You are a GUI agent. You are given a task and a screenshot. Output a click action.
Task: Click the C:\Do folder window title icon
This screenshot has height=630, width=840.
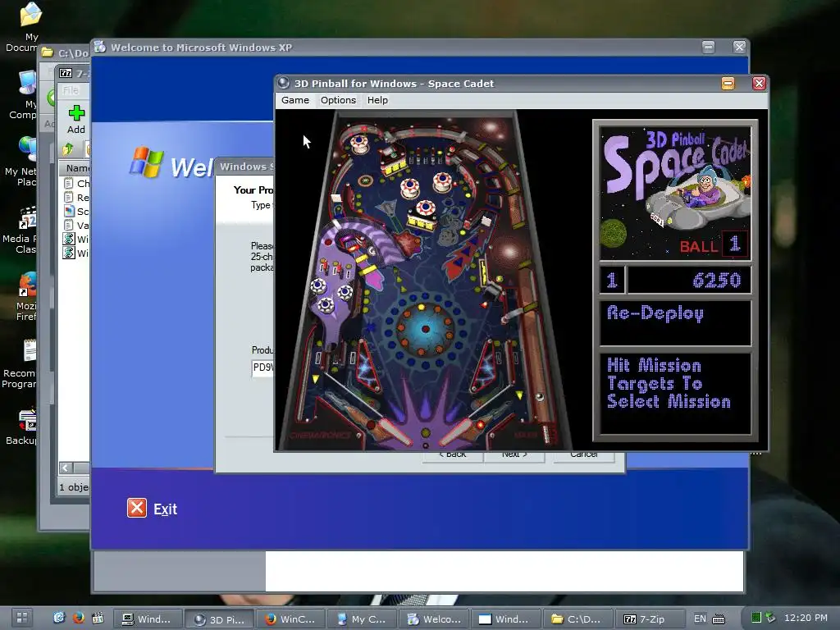[x=48, y=52]
